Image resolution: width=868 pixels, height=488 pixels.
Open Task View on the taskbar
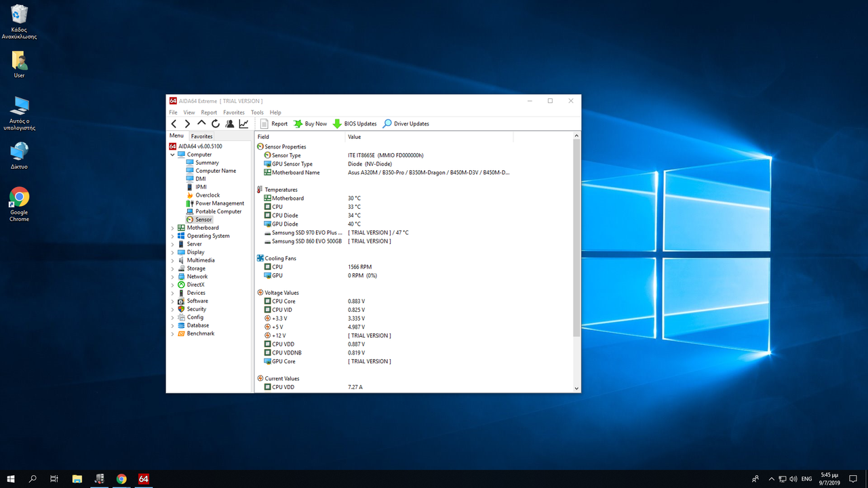pyautogui.click(x=54, y=479)
